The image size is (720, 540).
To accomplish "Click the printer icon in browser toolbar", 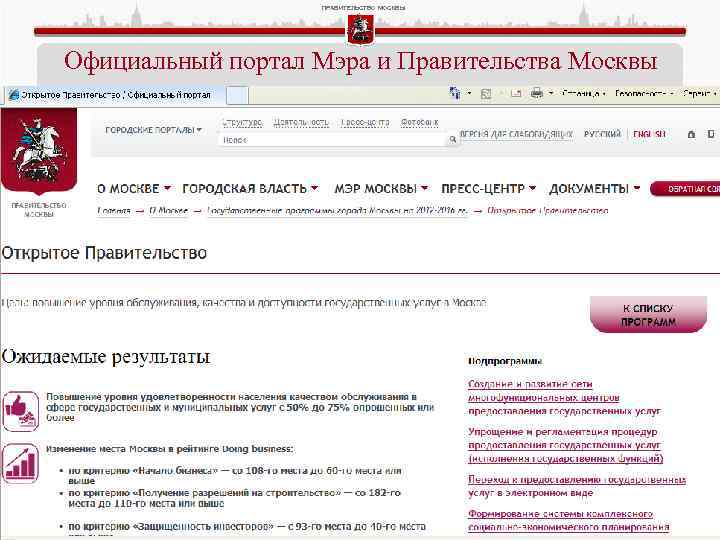I will coord(536,93).
